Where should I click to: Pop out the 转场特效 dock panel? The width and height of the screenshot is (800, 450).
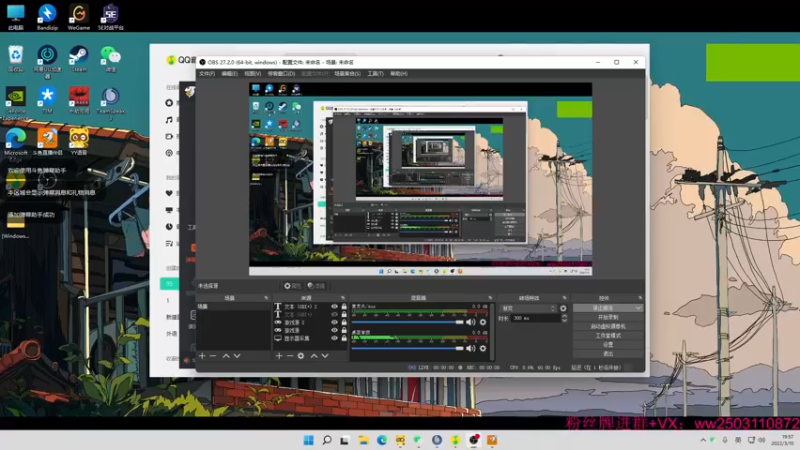[x=564, y=298]
